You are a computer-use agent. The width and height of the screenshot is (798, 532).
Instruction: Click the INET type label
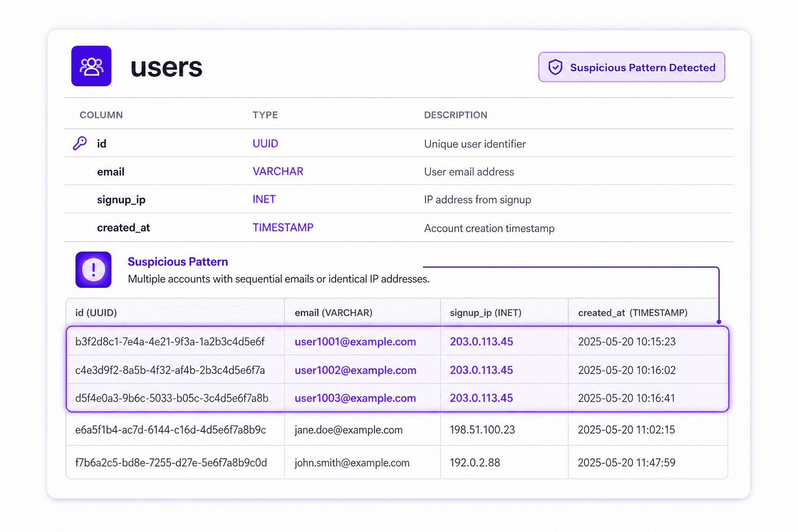(x=264, y=199)
